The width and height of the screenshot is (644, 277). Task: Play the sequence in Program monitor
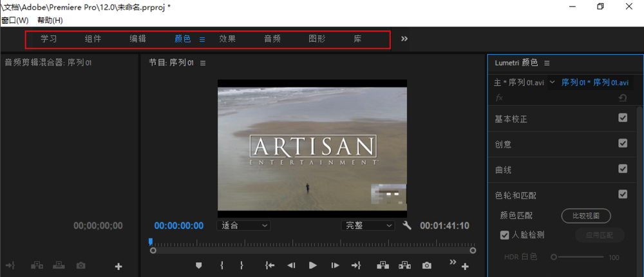(313, 265)
